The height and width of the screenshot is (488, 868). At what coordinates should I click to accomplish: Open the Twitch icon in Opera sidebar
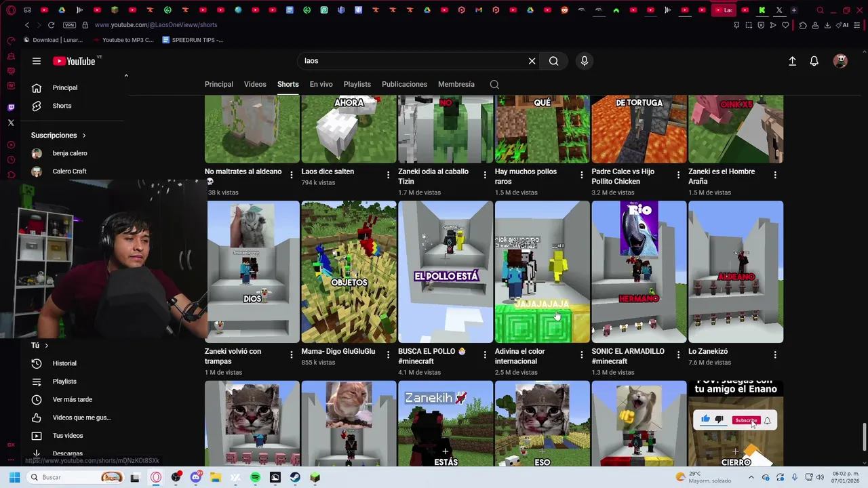(x=11, y=107)
